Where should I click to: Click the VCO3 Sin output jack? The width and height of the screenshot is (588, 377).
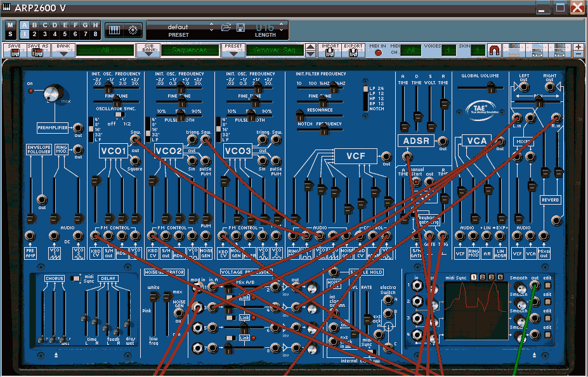click(x=262, y=161)
